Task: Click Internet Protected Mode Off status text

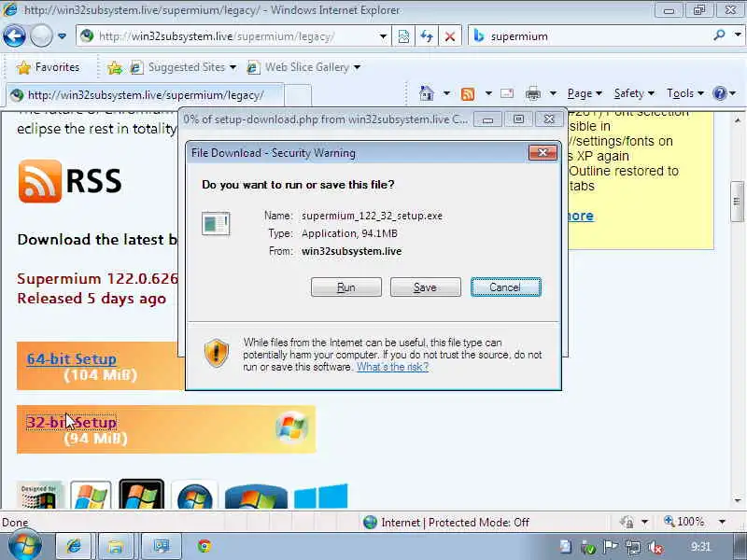Action: tap(455, 523)
